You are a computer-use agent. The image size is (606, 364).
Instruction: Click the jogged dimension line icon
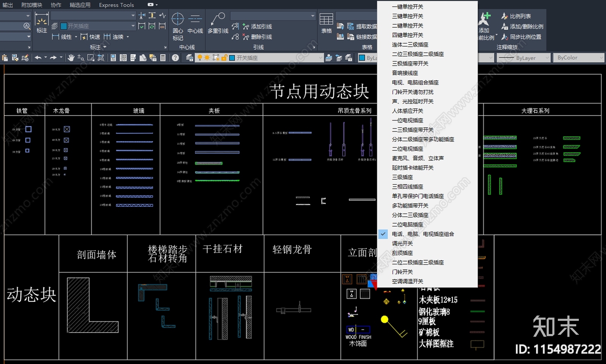[162, 16]
